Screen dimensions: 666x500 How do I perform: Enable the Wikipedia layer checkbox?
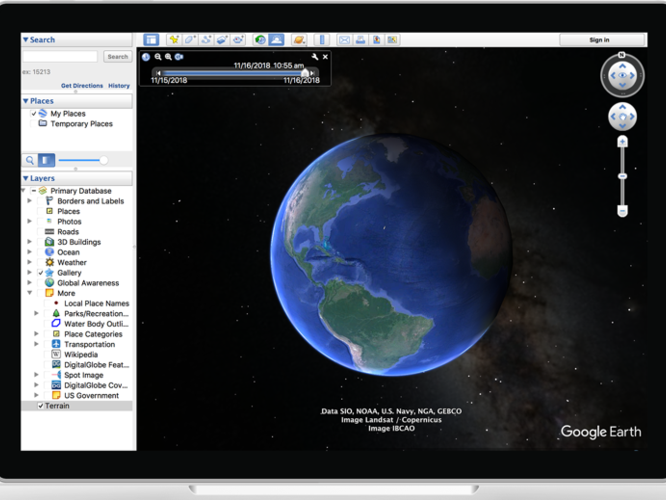click(48, 354)
